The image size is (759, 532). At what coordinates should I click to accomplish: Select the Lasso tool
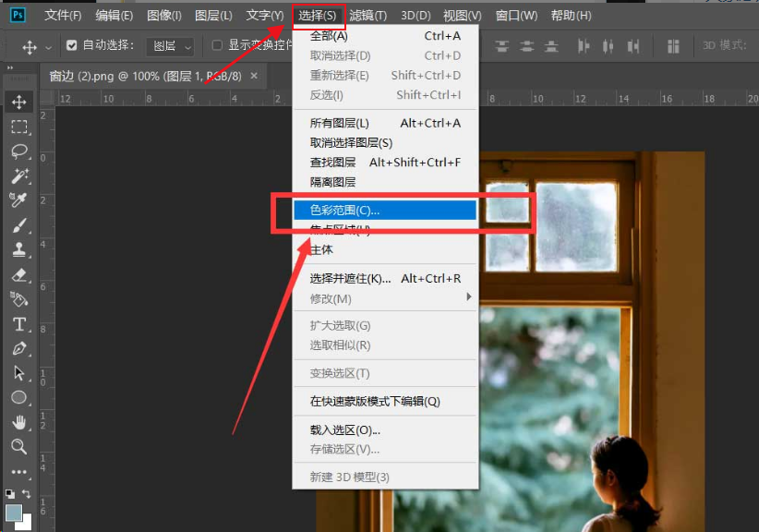[x=19, y=151]
